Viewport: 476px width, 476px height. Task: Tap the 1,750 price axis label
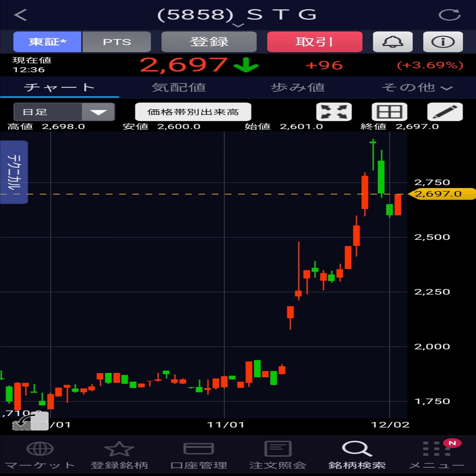[432, 401]
